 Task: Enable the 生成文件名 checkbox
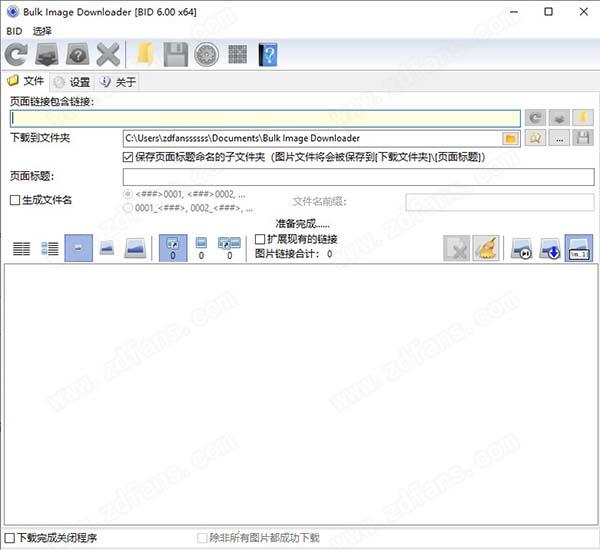15,200
